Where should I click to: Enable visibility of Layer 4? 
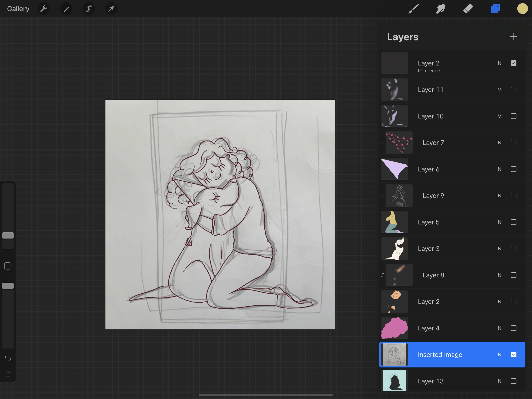tap(514, 328)
